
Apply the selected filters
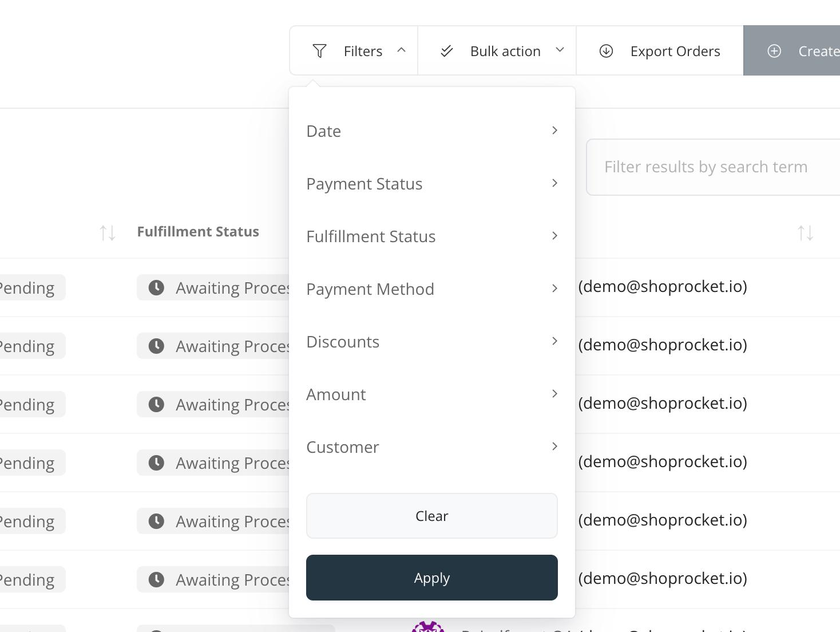point(432,578)
